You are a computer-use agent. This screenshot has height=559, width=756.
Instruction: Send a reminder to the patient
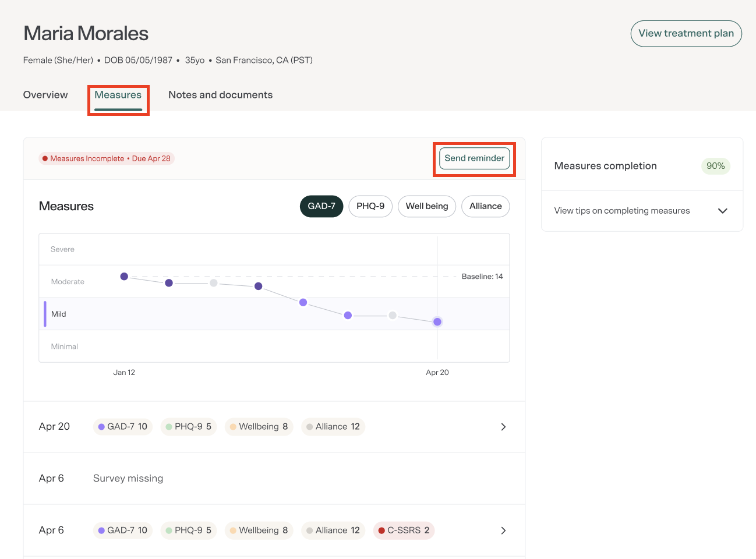475,158
